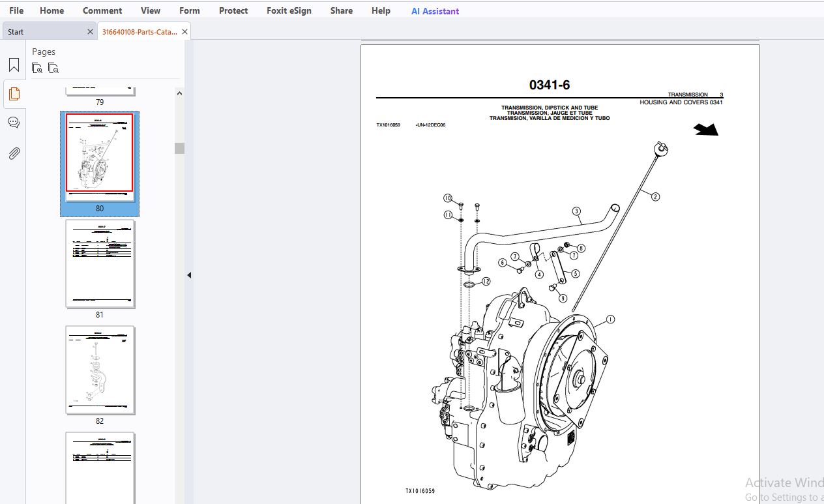Click the TRANSMISSION, DIPSTICK AND TUBE title
This screenshot has height=504, width=824.
coord(550,108)
